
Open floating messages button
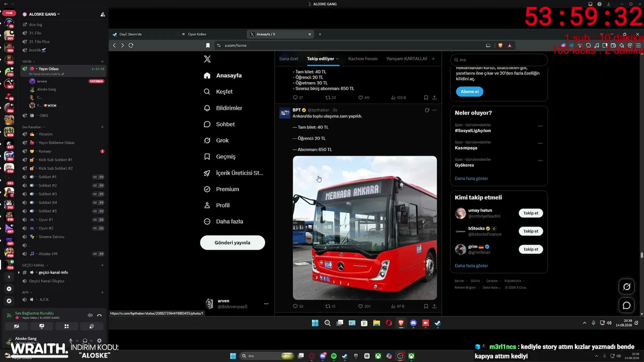point(626,305)
